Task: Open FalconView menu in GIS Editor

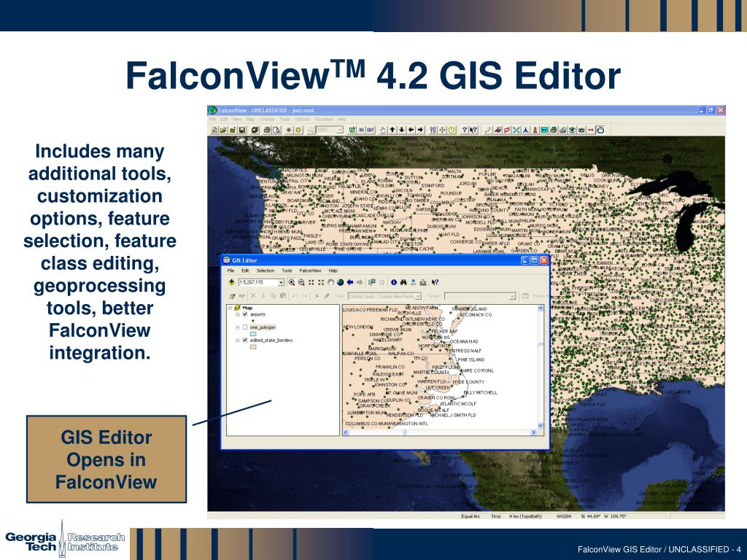Action: (310, 271)
